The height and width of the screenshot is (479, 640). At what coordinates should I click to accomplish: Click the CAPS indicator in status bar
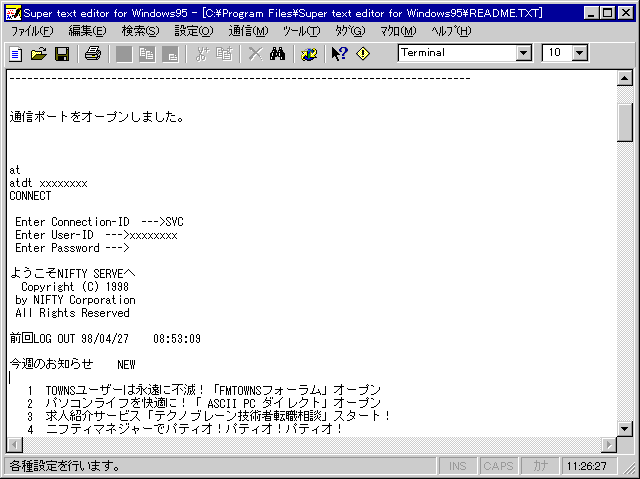(498, 466)
